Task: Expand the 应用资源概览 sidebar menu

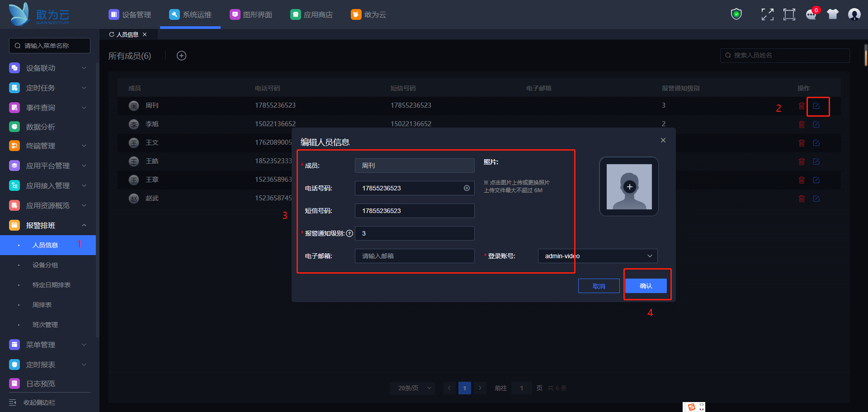Action: [x=48, y=205]
